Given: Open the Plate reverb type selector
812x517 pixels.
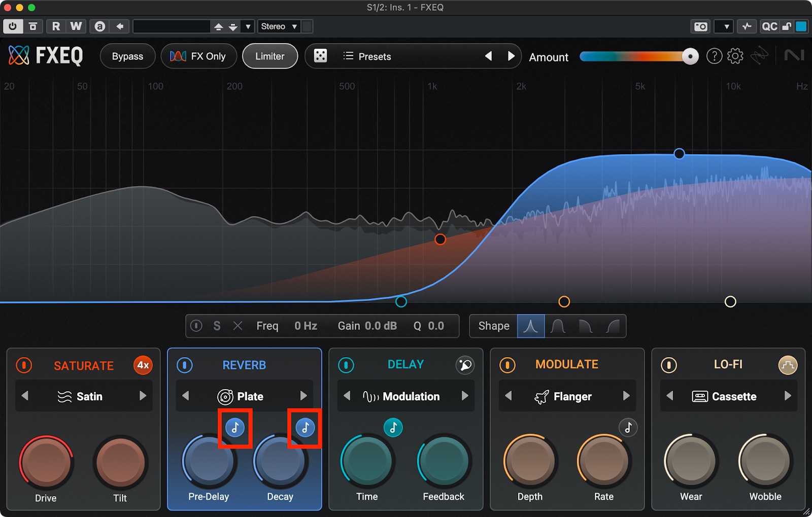Looking at the screenshot, I should [x=245, y=396].
